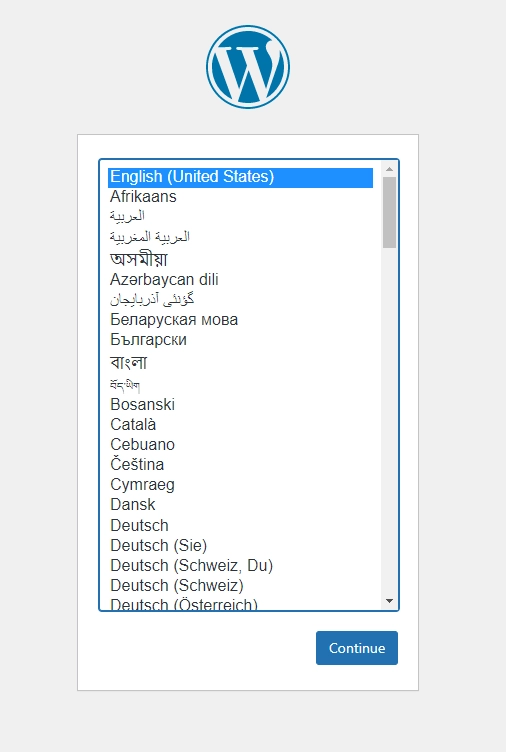Click the WordPress logo icon
The image size is (506, 752).
click(248, 67)
